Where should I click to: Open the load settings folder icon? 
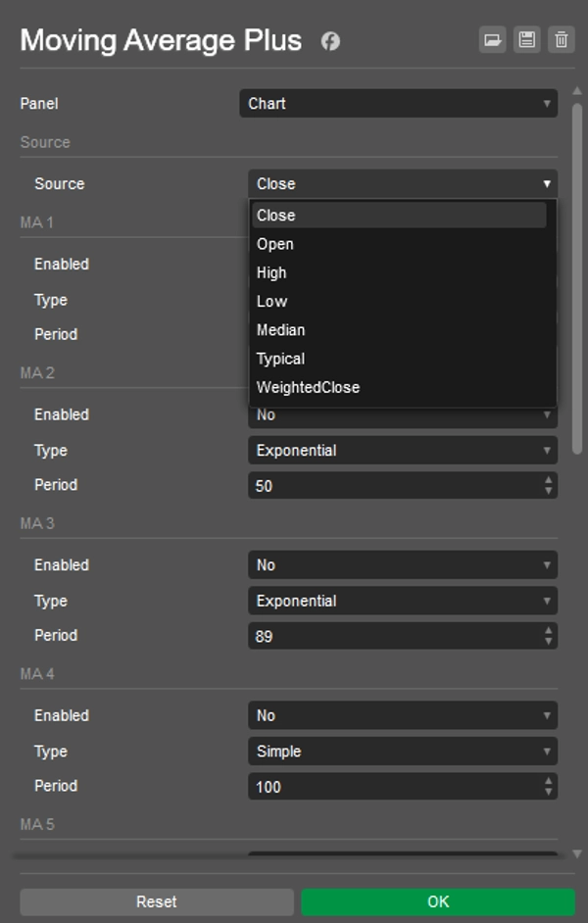pos(491,39)
